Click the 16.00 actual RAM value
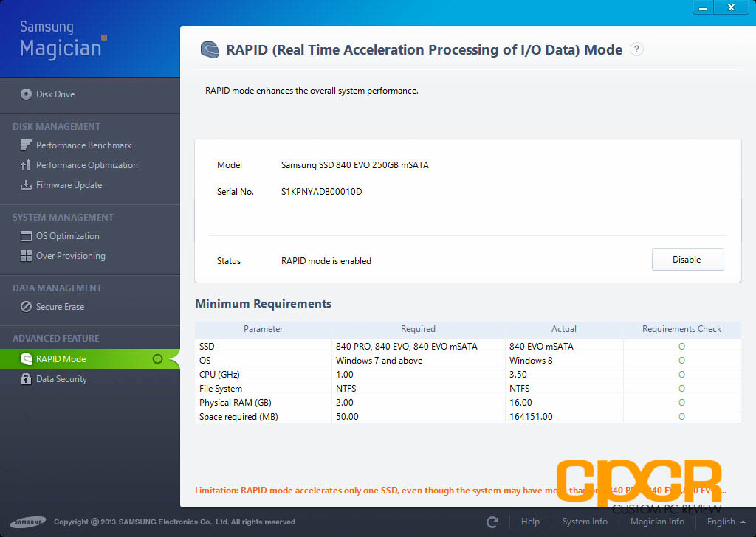This screenshot has width=756, height=537. [x=520, y=403]
